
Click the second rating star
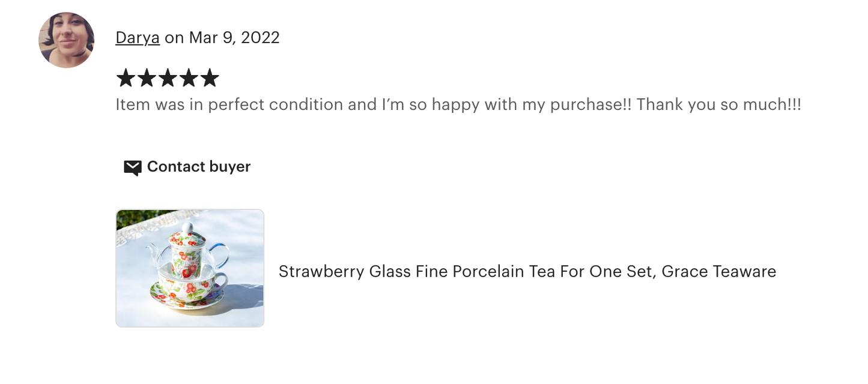(x=147, y=78)
